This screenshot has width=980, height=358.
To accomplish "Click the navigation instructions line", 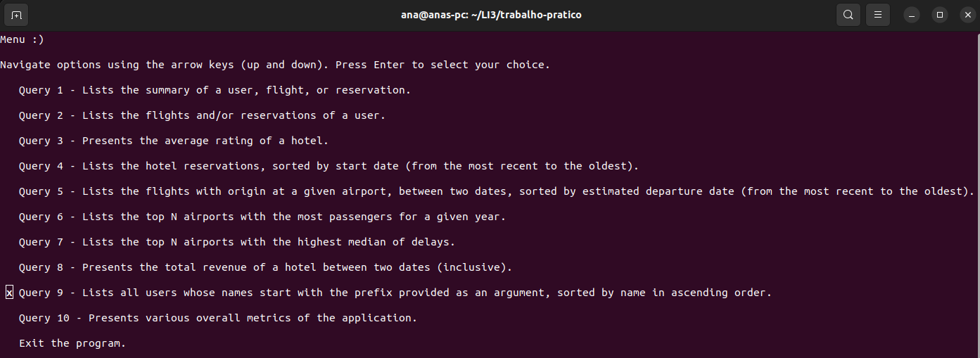I will coord(274,65).
